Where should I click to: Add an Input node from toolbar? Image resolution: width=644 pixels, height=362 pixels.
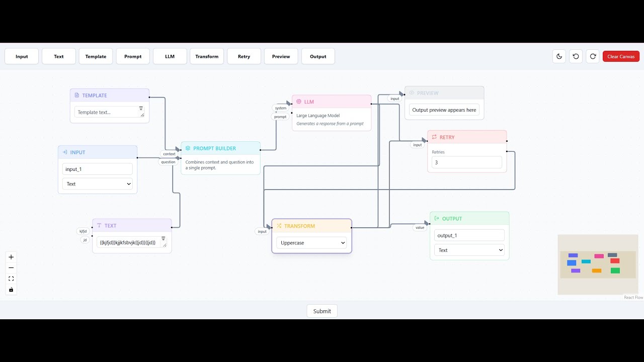coord(22,56)
